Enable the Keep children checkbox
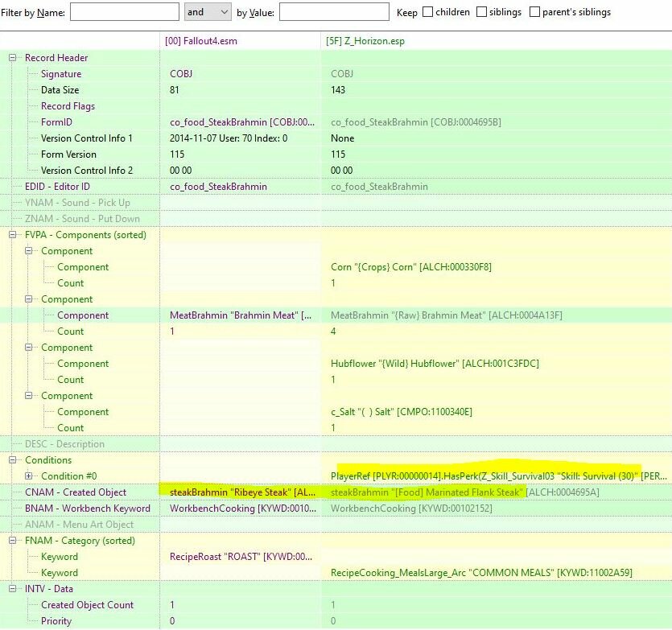672x630 pixels. click(x=427, y=12)
